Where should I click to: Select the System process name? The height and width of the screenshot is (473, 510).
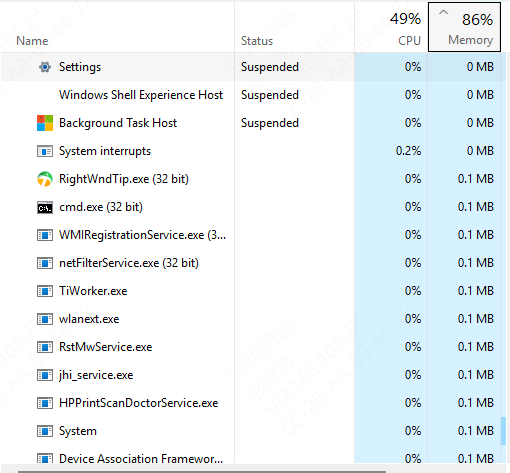coord(78,431)
